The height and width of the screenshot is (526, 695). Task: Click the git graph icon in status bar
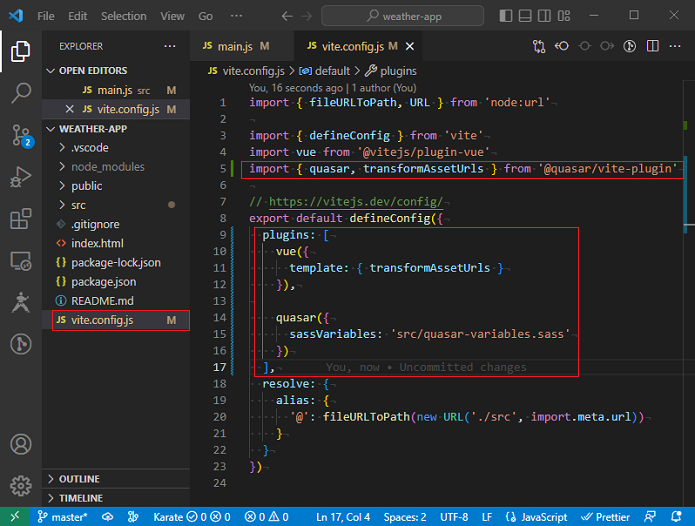coord(133,517)
